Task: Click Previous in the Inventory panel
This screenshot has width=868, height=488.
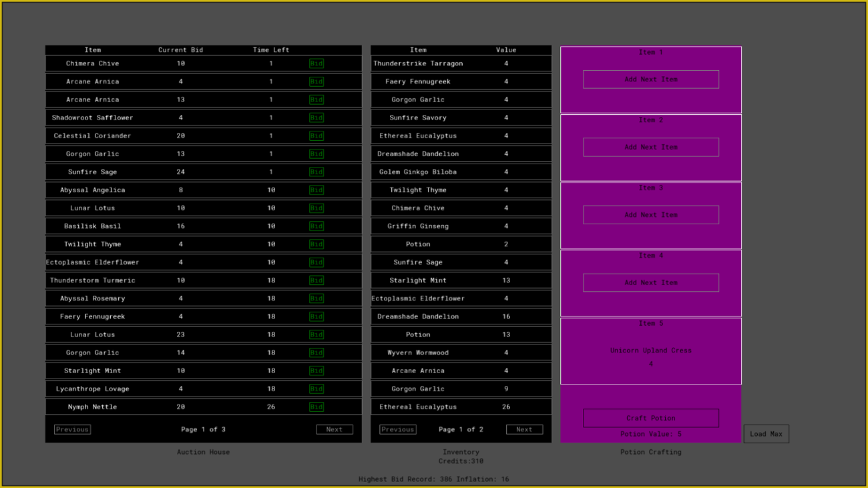Action: tap(397, 429)
